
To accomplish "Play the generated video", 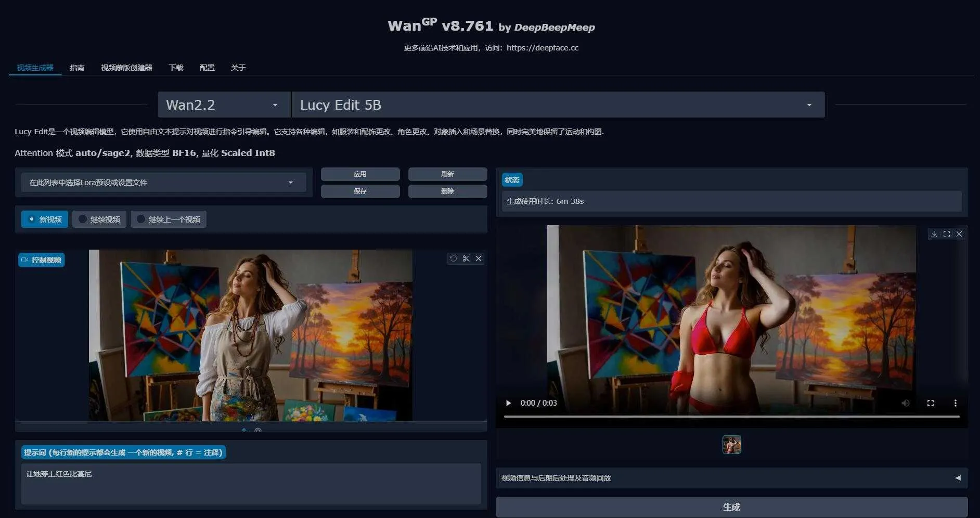I will click(508, 403).
